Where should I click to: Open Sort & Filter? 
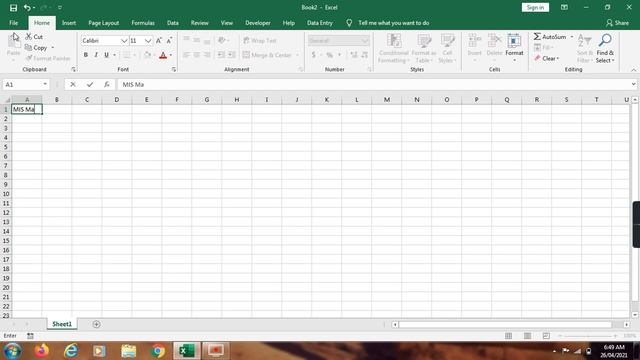[584, 48]
